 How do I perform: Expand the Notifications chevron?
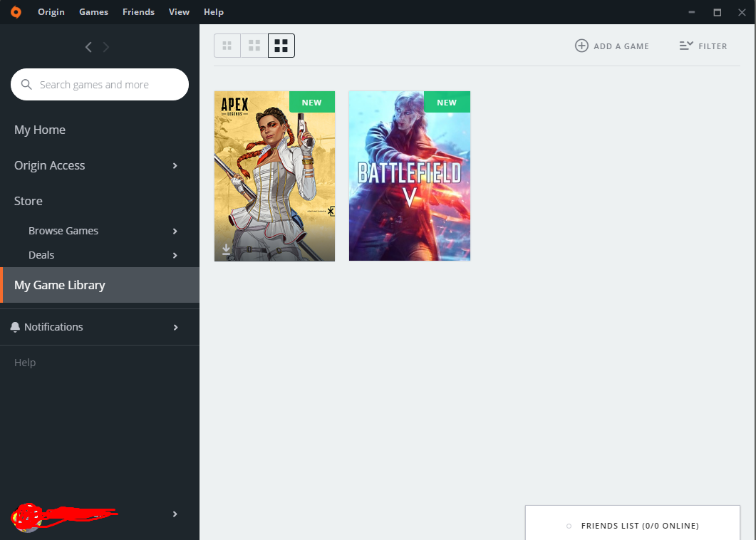(175, 328)
